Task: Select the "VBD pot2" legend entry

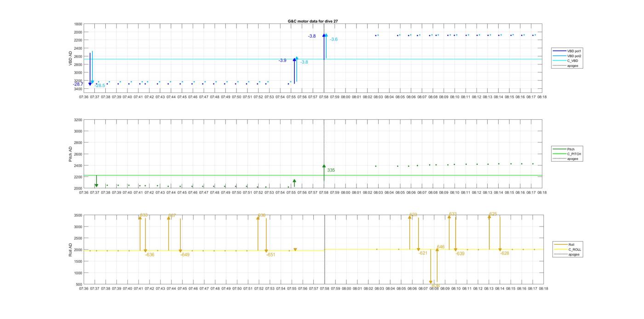Action: point(568,56)
